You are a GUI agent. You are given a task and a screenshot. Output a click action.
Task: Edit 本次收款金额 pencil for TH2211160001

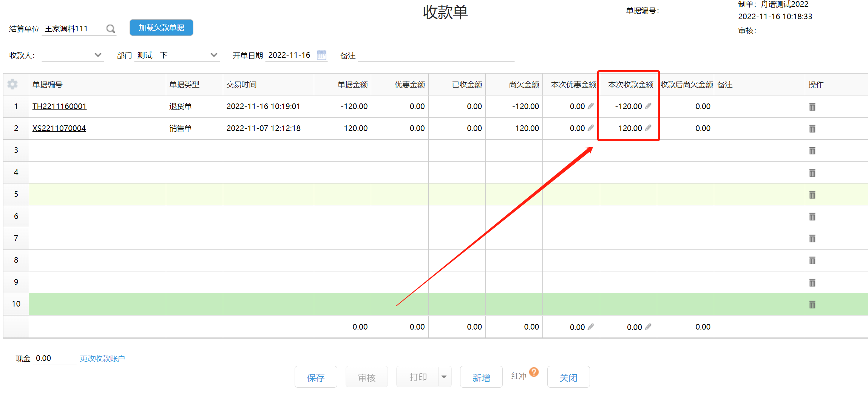click(x=648, y=106)
